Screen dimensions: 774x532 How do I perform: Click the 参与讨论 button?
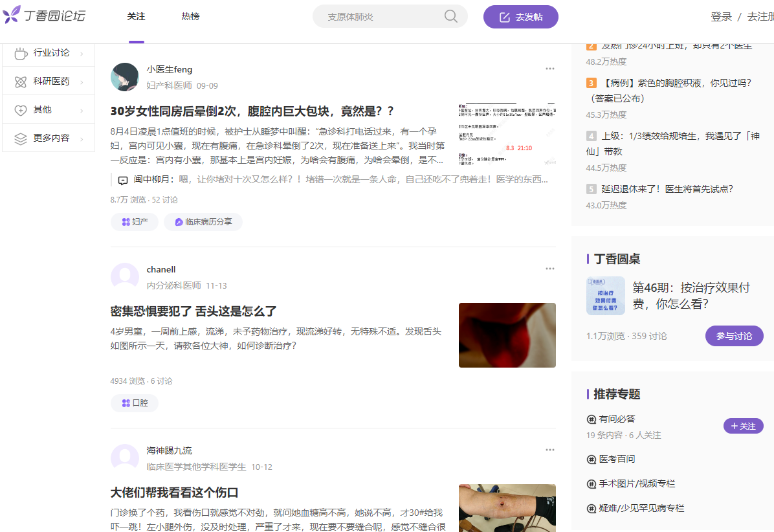(x=734, y=336)
